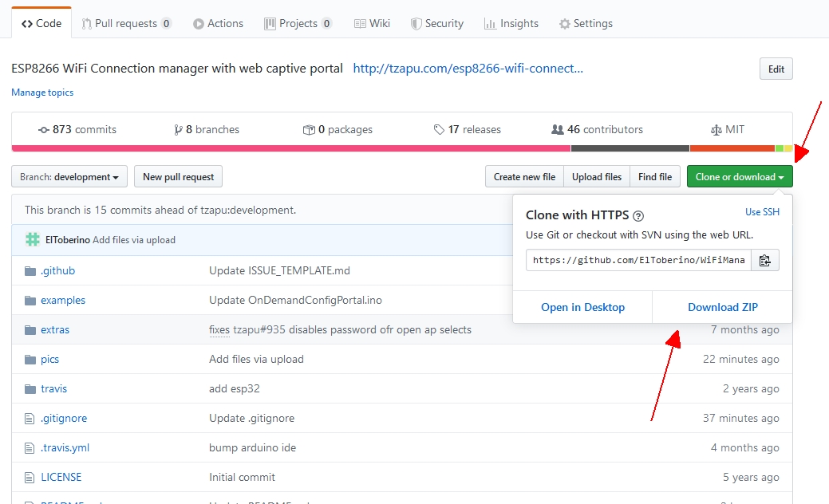Click the orange language bar segment
This screenshot has width=829, height=504.
[x=732, y=148]
